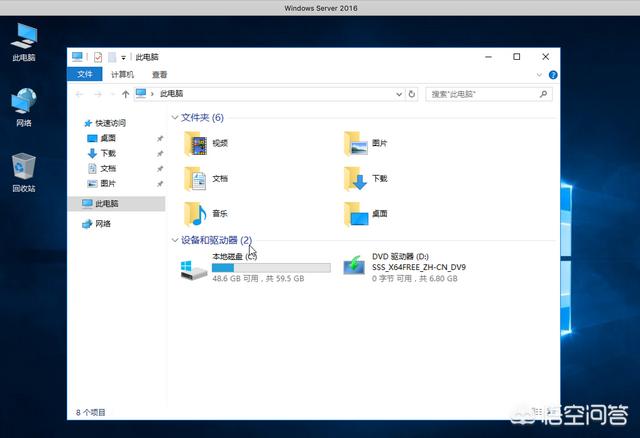Select 此电脑 in the navigation pane

tap(116, 203)
